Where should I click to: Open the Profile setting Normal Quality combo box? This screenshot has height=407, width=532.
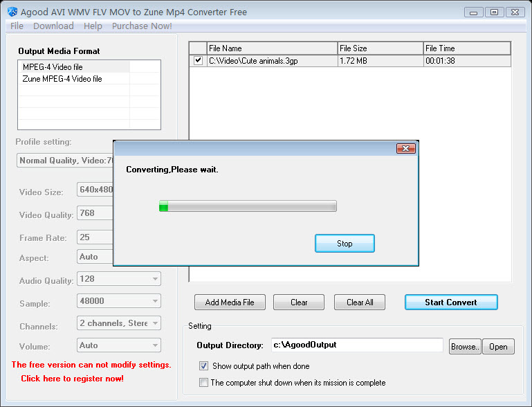point(65,160)
